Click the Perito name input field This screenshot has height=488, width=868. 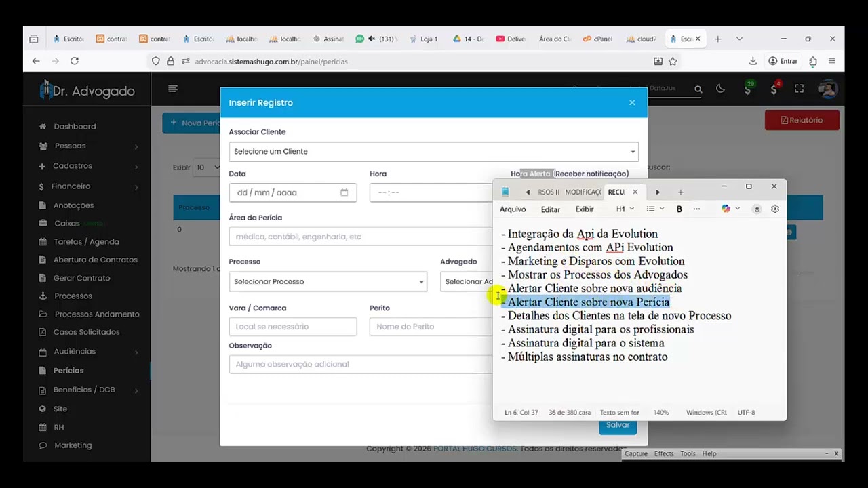click(x=431, y=327)
